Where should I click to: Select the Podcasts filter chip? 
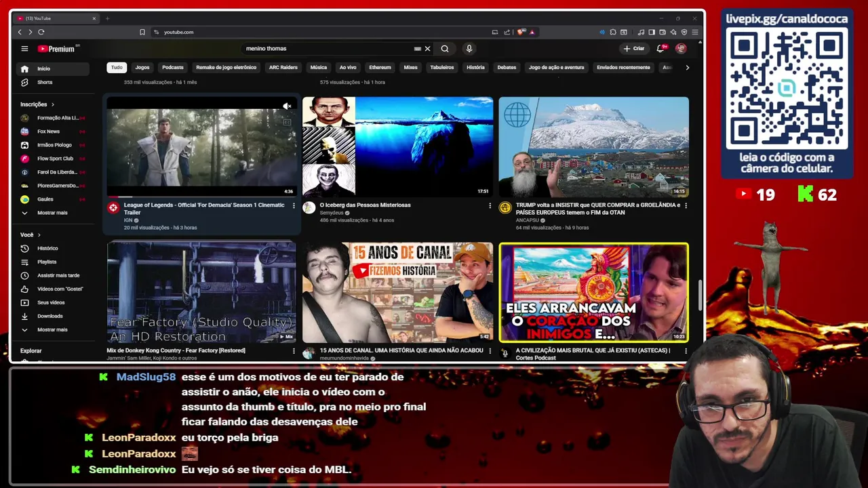173,67
